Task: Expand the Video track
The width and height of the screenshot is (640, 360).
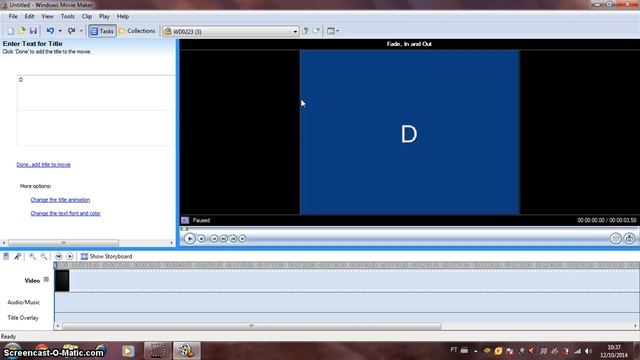Action: [46, 280]
